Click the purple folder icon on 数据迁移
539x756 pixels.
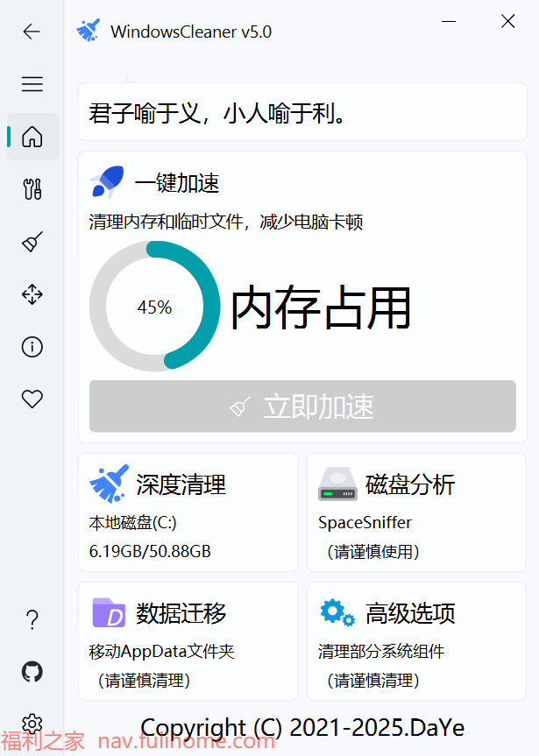[109, 613]
